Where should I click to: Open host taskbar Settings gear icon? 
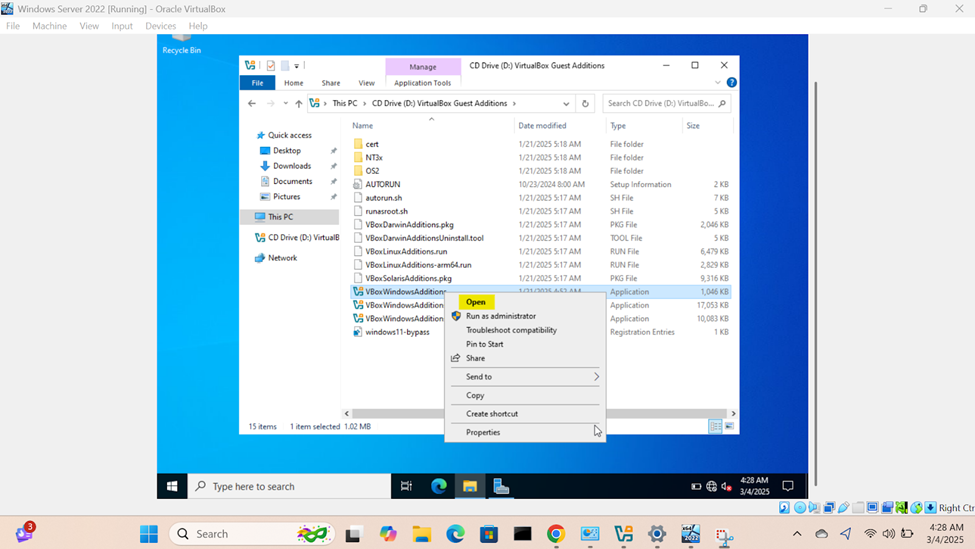pos(657,533)
